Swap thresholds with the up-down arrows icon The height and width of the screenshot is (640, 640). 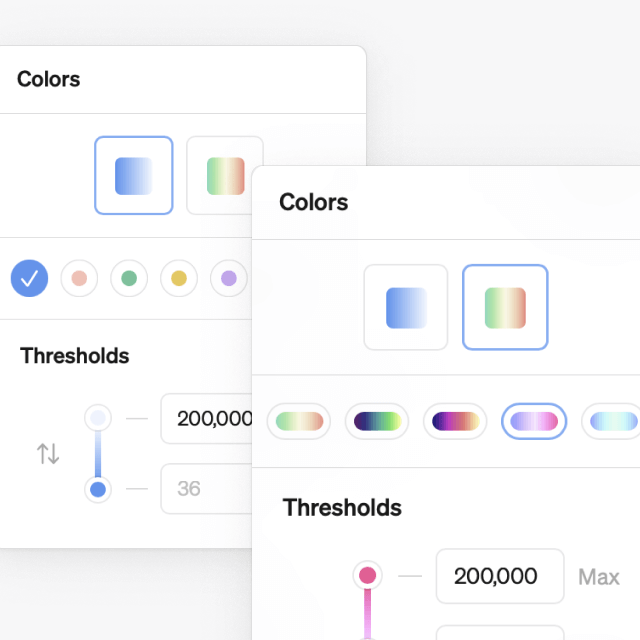coord(48,454)
